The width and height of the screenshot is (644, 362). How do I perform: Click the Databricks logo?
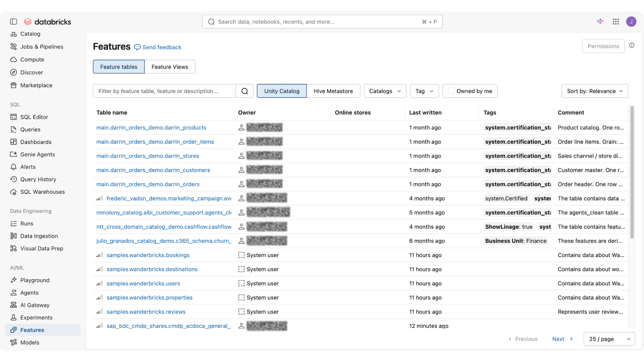click(48, 22)
